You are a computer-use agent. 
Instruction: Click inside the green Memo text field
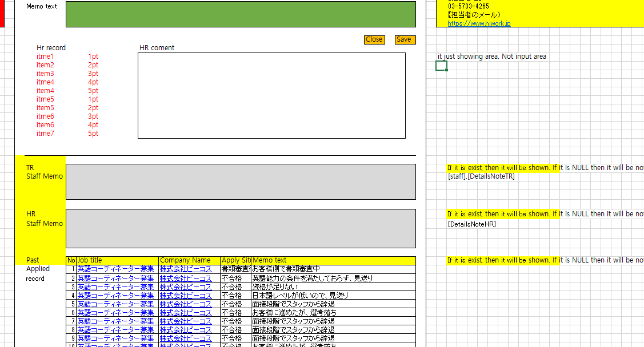tap(241, 14)
